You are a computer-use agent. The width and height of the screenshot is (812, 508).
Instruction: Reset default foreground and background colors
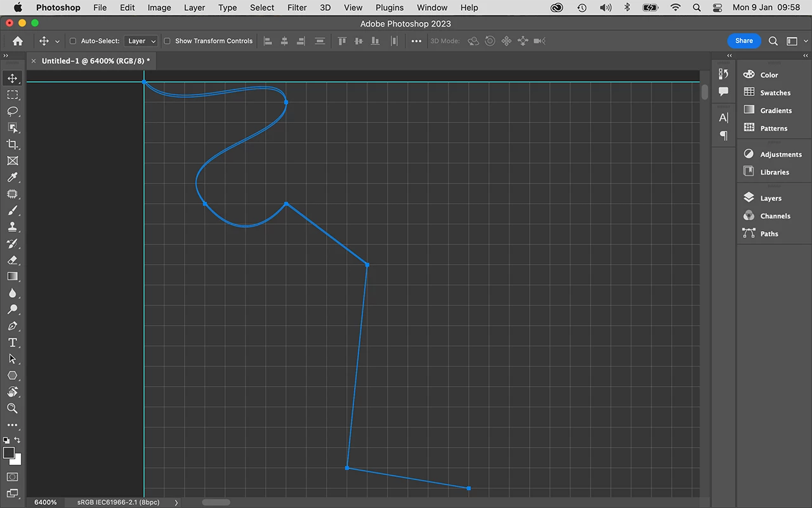point(6,439)
